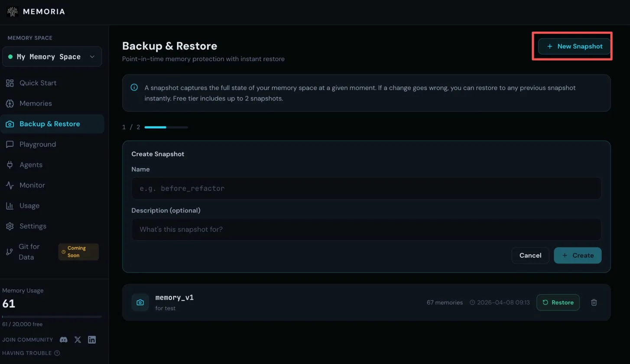Click the snapshot quota progress bar

click(166, 127)
